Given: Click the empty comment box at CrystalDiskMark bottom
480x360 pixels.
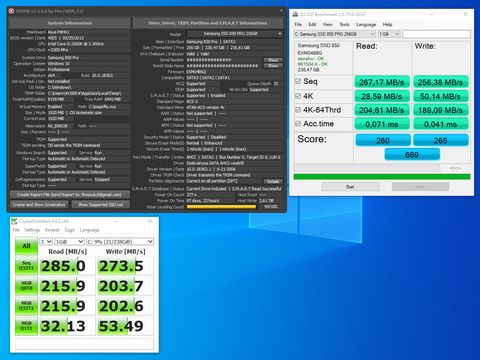Looking at the screenshot, I should click(84, 344).
